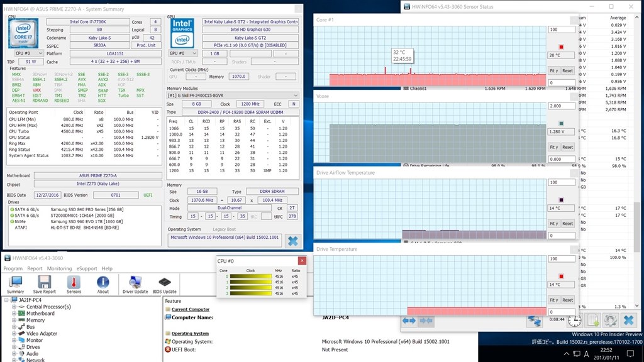
Task: Open the Sensors thermometer icon
Action: [x=74, y=284]
